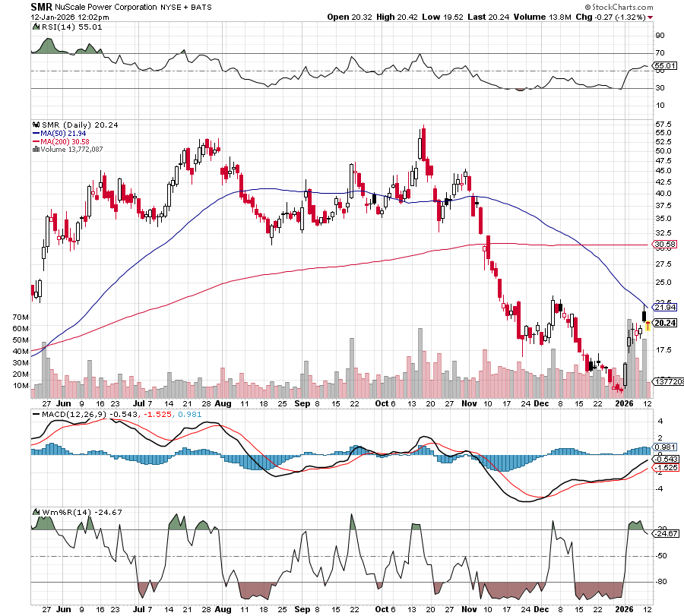The height and width of the screenshot is (616, 684).
Task: Click the blue MA(50) legend line
Action: [36, 133]
